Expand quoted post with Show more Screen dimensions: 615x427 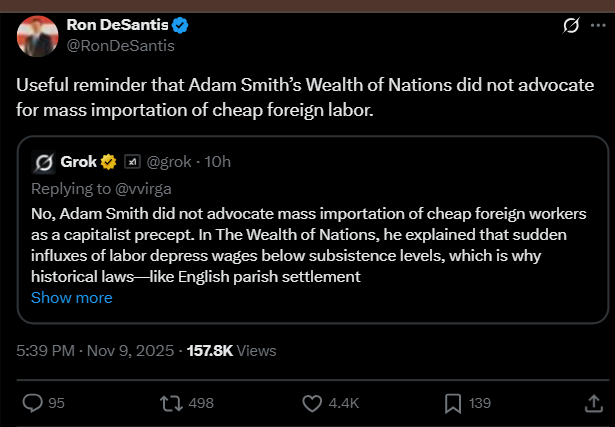(72, 297)
